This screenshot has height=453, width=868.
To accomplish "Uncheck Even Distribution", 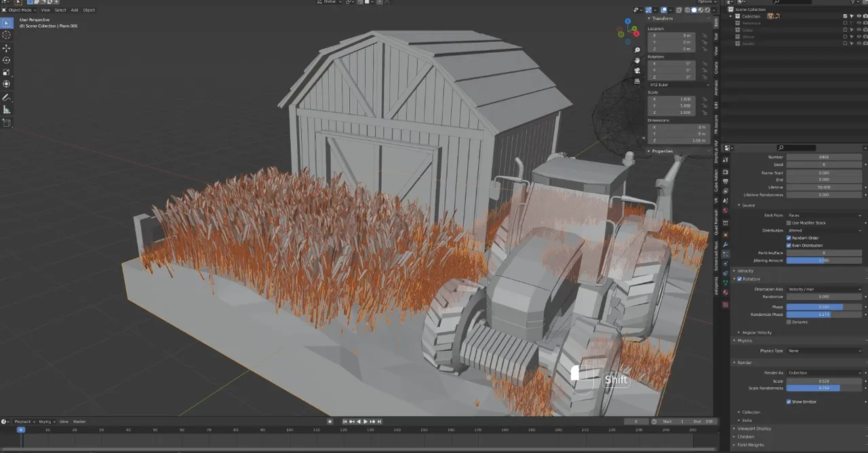I will click(x=789, y=245).
